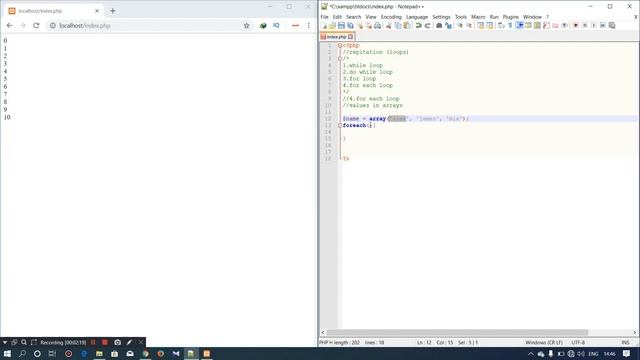Screen dimensions: 640x360
Task: Toggle the highlighted indent guide toolbar button
Action: pyautogui.click(x=520, y=26)
